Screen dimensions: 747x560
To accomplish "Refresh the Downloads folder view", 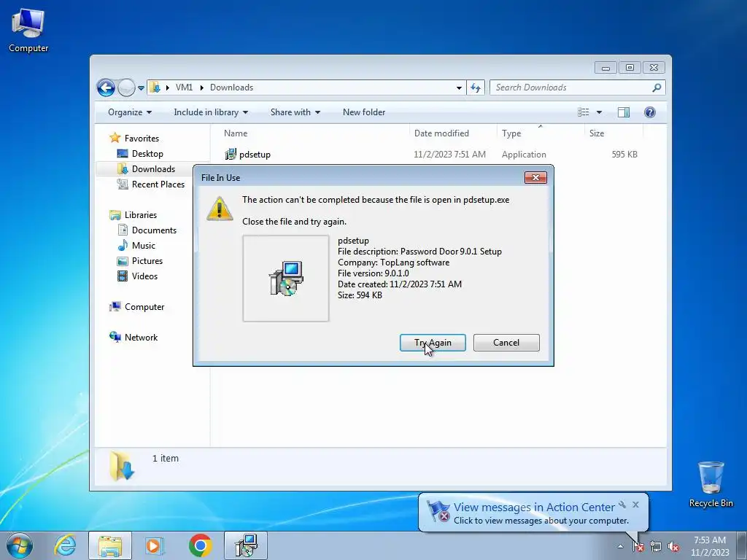I will pos(476,87).
